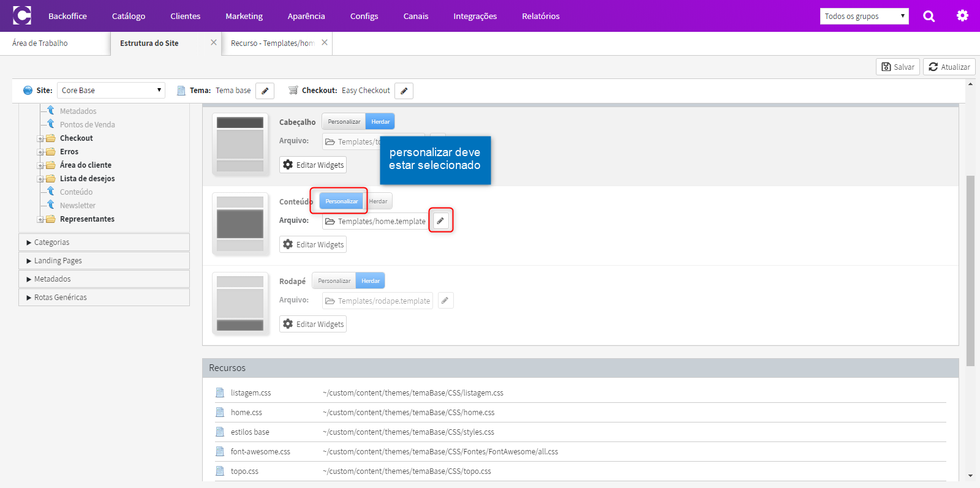This screenshot has width=980, height=488.
Task: Edit rodape.template file with pencil icon
Action: tap(445, 300)
